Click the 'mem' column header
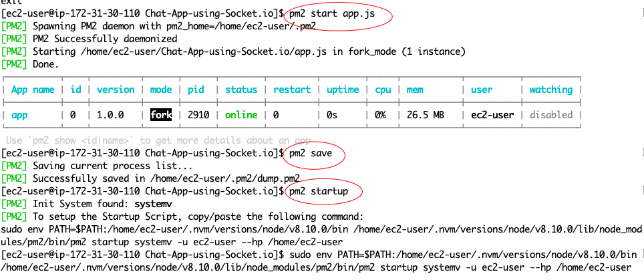 (415, 90)
